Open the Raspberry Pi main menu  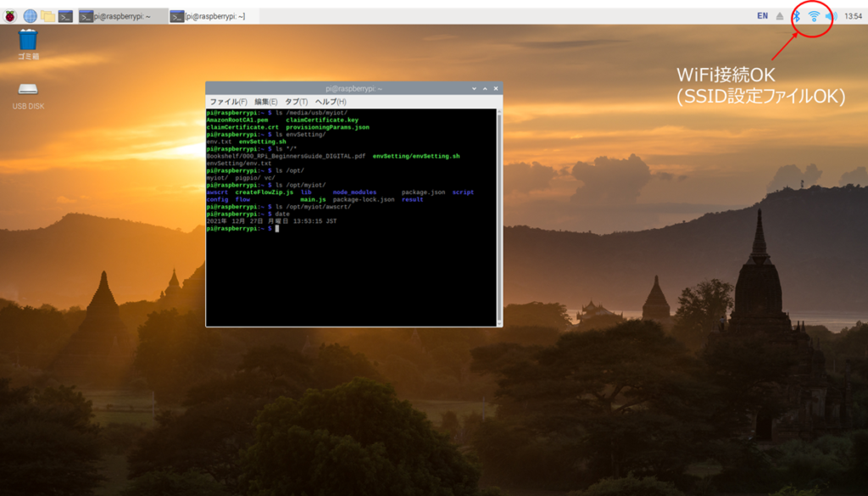(x=11, y=15)
